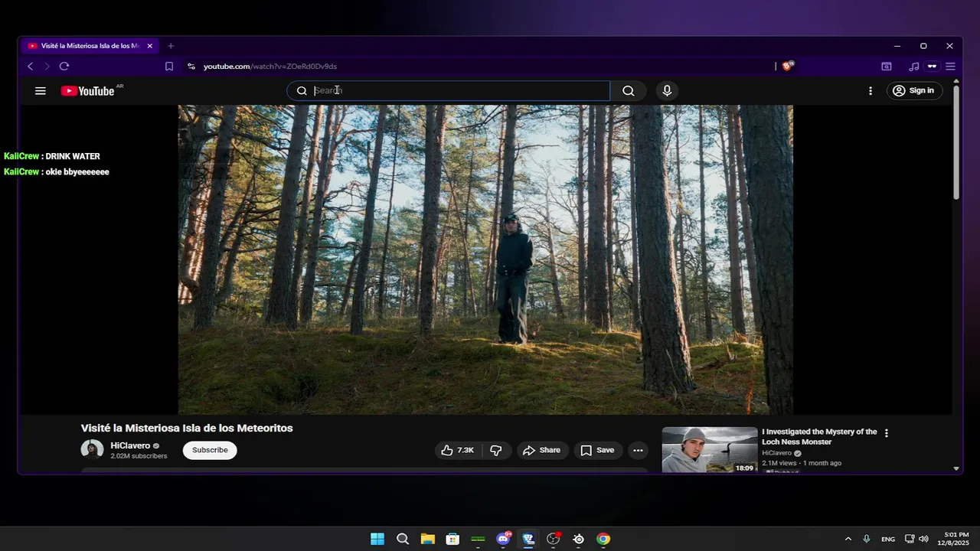Image resolution: width=980 pixels, height=551 pixels.
Task: Click the video player to pause
Action: click(x=485, y=259)
